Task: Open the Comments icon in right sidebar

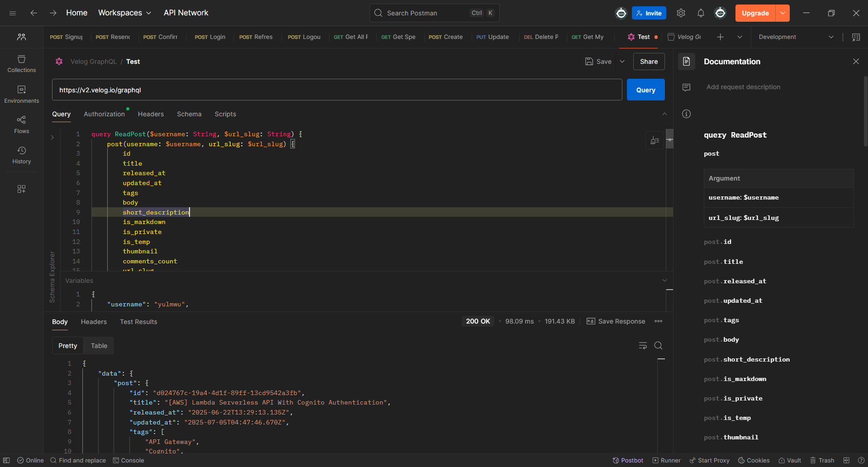Action: point(686,87)
